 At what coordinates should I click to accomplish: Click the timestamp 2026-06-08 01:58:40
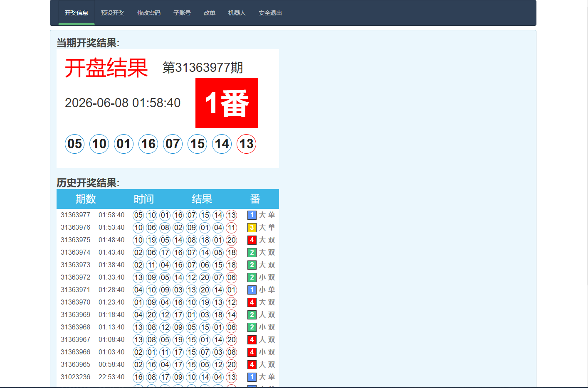click(x=123, y=103)
